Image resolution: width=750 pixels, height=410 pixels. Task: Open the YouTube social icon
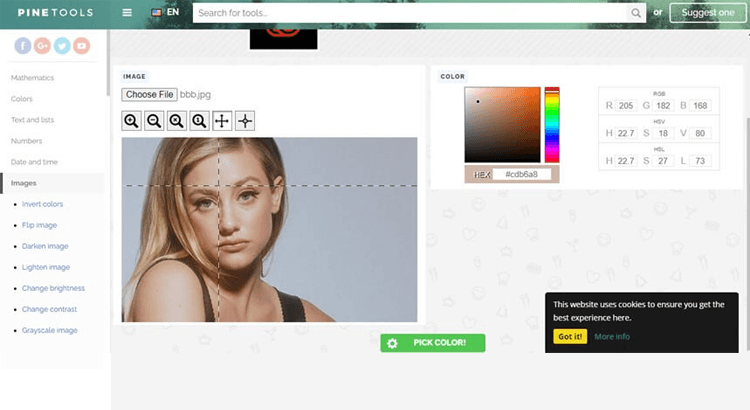(x=82, y=45)
